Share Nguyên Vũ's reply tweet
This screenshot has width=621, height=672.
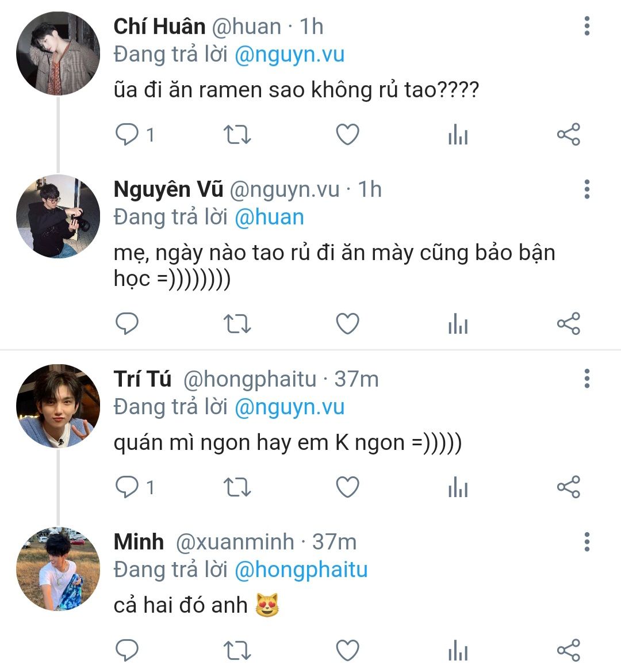pyautogui.click(x=568, y=324)
